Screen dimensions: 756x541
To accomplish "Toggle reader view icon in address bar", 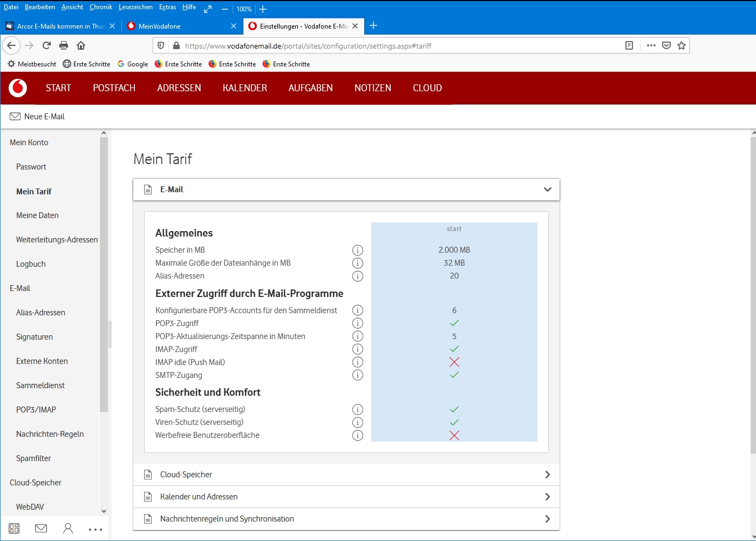I will pyautogui.click(x=629, y=45).
